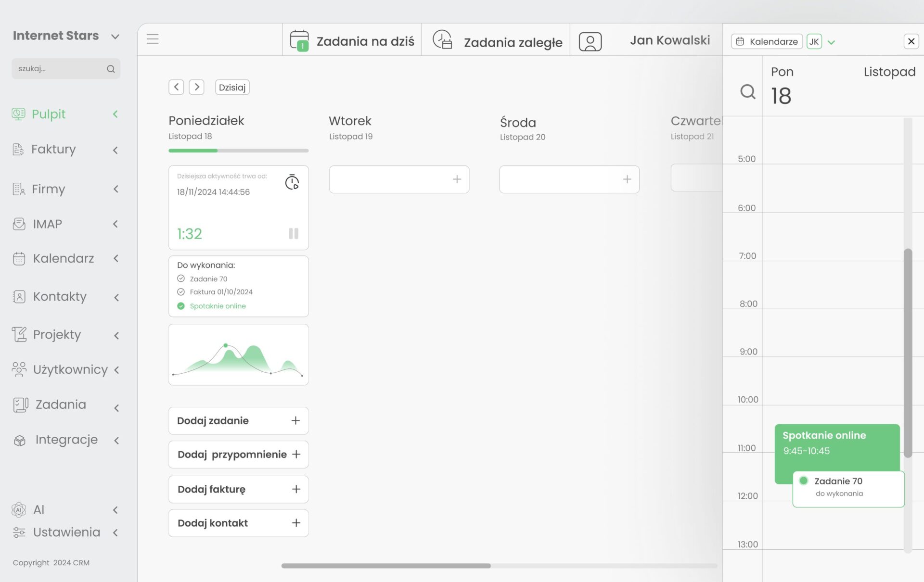Go to the previous week arrow

pos(176,87)
